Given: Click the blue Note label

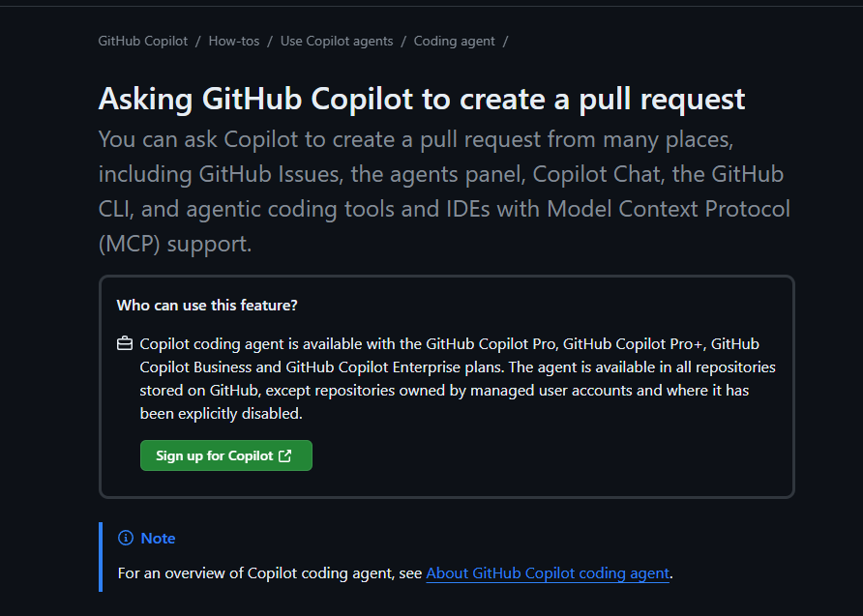Looking at the screenshot, I should (x=158, y=538).
